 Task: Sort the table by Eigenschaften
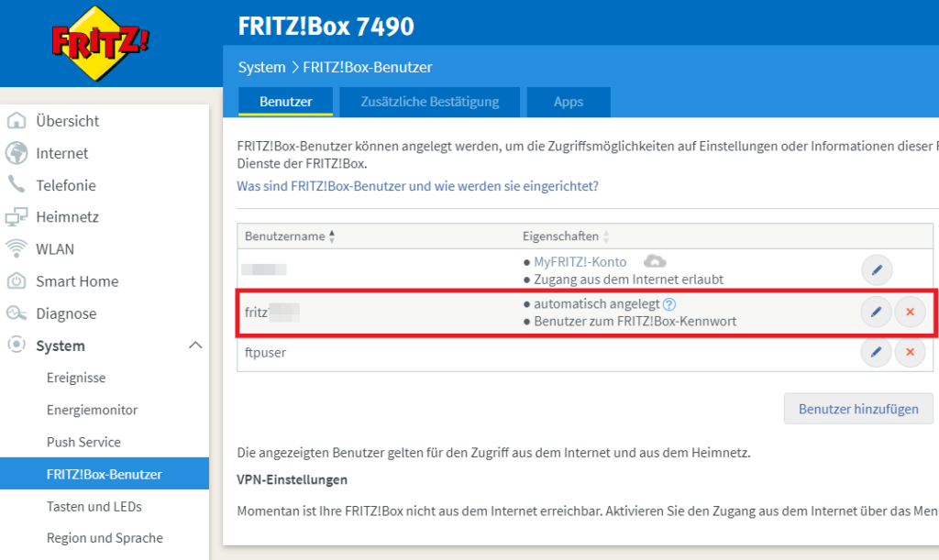click(606, 236)
